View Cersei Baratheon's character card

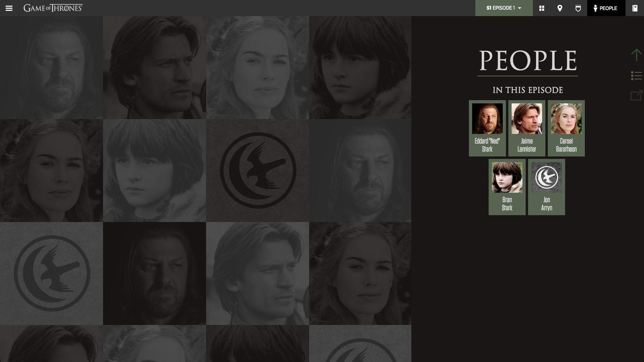(566, 128)
